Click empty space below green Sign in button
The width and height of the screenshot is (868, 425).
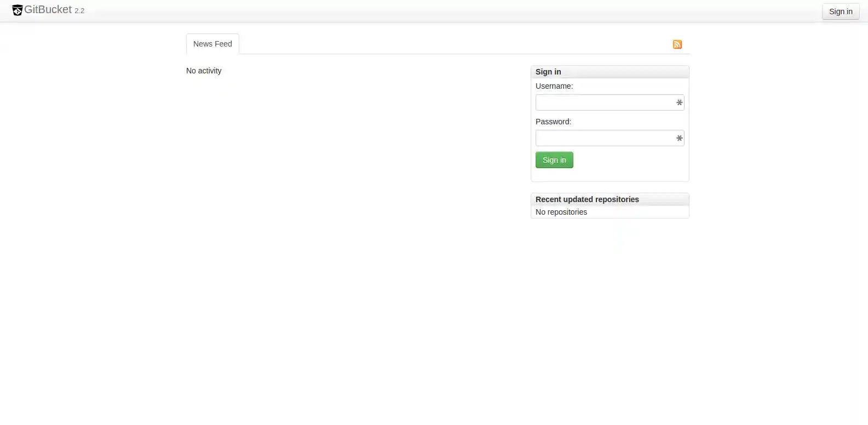(610, 175)
